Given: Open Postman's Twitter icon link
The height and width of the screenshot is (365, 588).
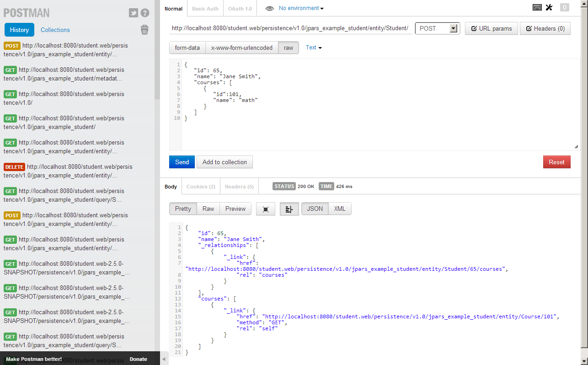Looking at the screenshot, I should click(134, 13).
